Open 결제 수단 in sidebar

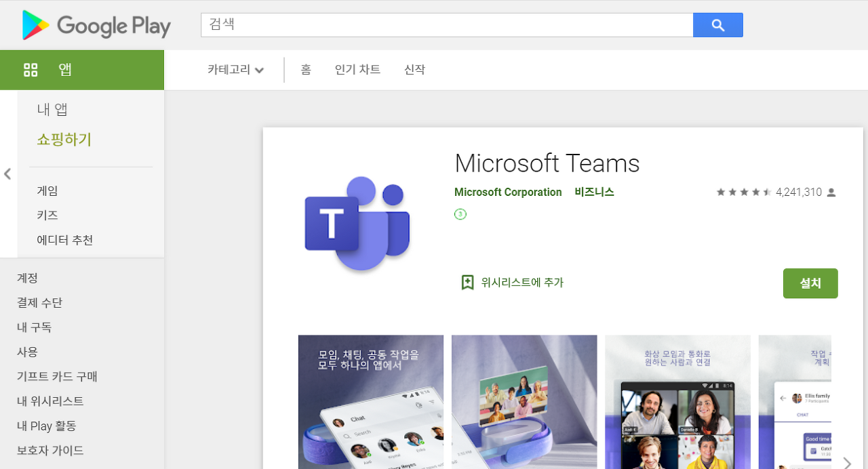tap(39, 303)
